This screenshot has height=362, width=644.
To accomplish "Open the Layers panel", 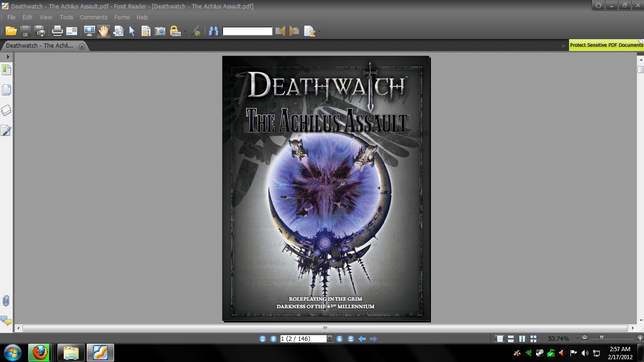I will pos(7,110).
